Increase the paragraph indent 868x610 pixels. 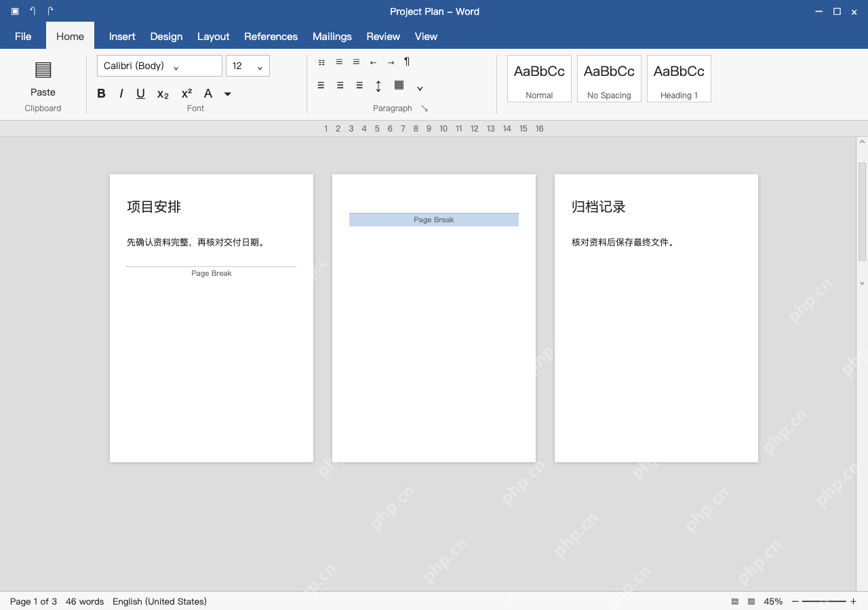point(391,62)
